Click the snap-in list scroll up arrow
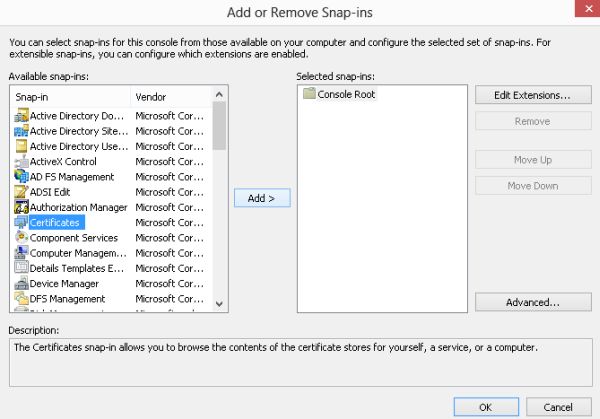 click(x=219, y=94)
